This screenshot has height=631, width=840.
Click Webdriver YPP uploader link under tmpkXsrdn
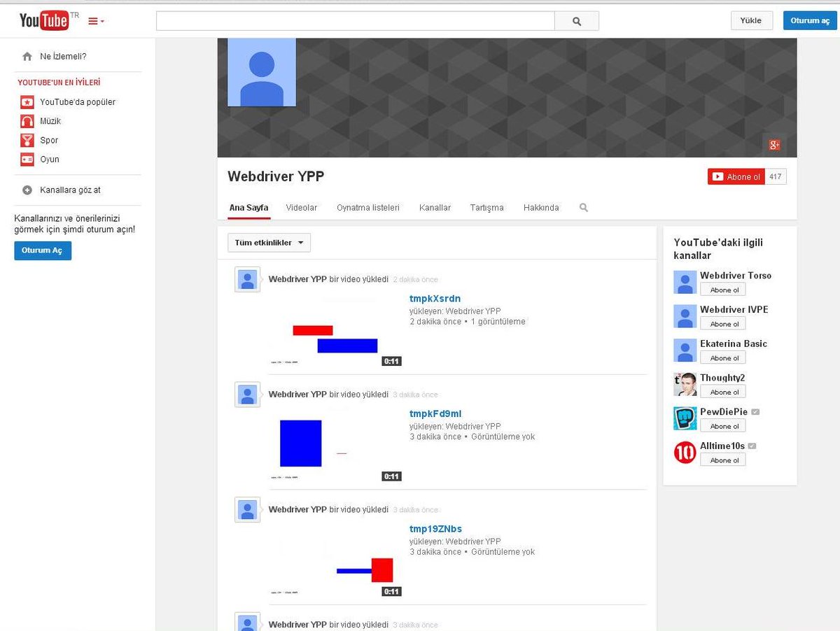pos(473,311)
